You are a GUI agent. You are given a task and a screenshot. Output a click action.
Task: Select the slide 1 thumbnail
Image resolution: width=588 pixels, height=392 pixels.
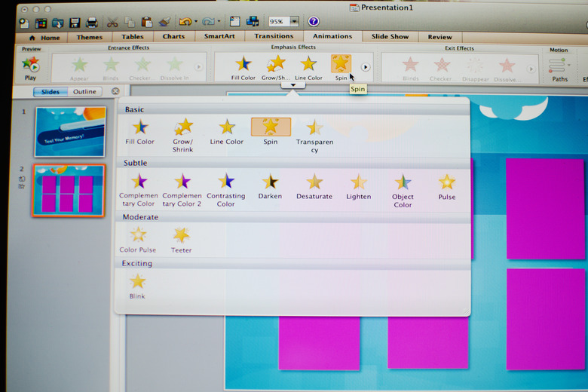pos(69,131)
